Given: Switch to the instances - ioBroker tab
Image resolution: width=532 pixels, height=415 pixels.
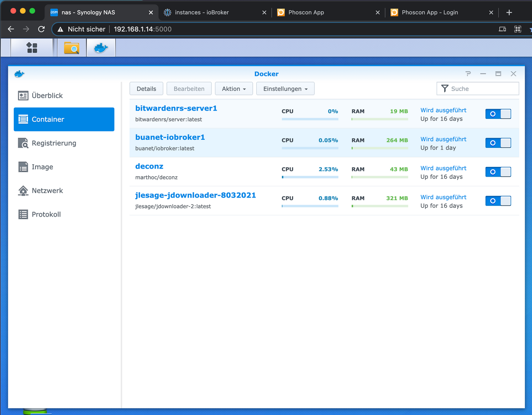Looking at the screenshot, I should (215, 12).
